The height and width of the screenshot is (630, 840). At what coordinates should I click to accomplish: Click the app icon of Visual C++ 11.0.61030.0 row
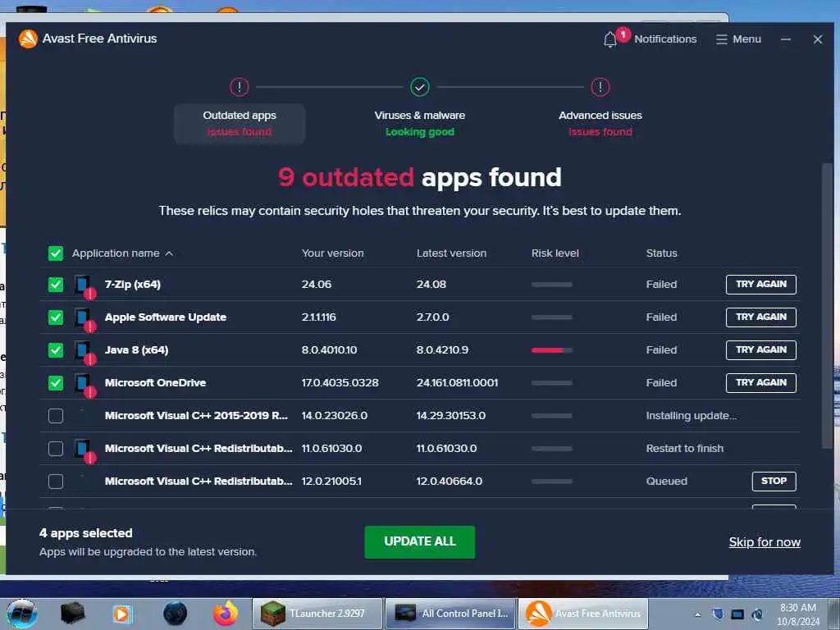click(84, 450)
